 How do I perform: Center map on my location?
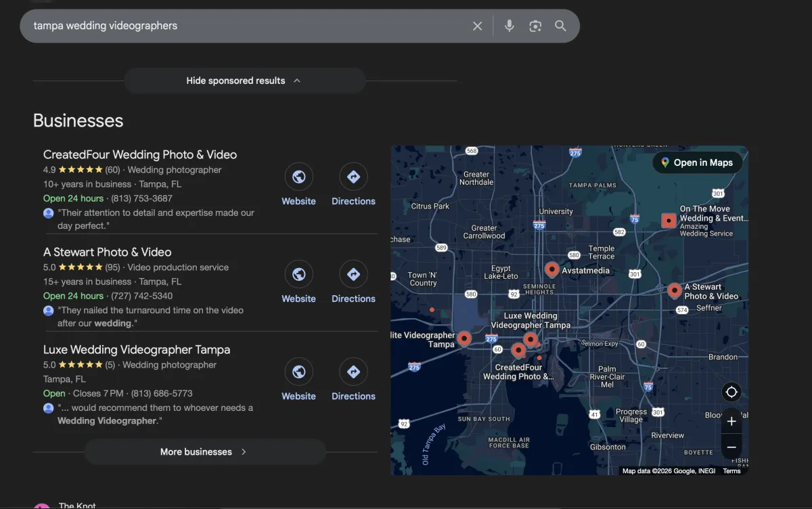pyautogui.click(x=731, y=392)
